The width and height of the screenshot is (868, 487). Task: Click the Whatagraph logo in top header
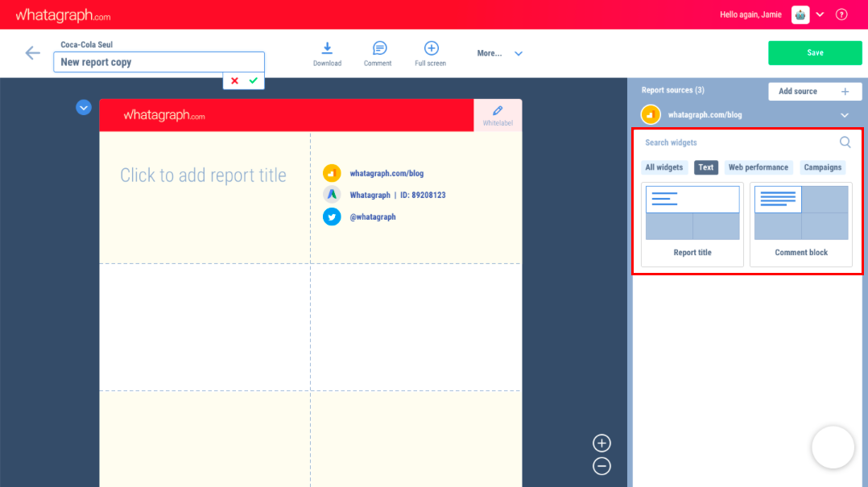63,15
